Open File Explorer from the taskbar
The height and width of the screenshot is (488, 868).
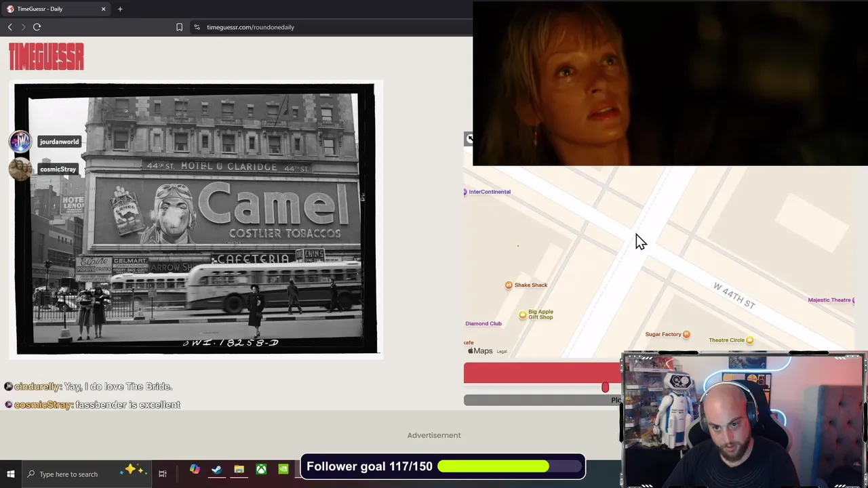[x=239, y=469]
